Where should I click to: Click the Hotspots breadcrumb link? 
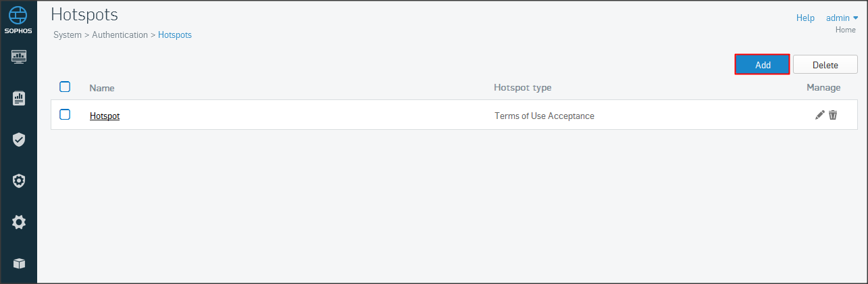[175, 35]
